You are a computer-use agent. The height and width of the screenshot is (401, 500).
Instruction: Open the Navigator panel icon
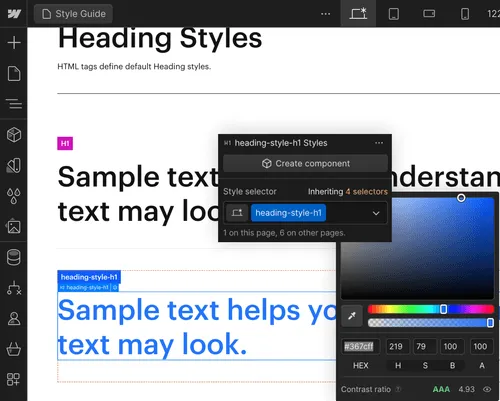tap(14, 104)
